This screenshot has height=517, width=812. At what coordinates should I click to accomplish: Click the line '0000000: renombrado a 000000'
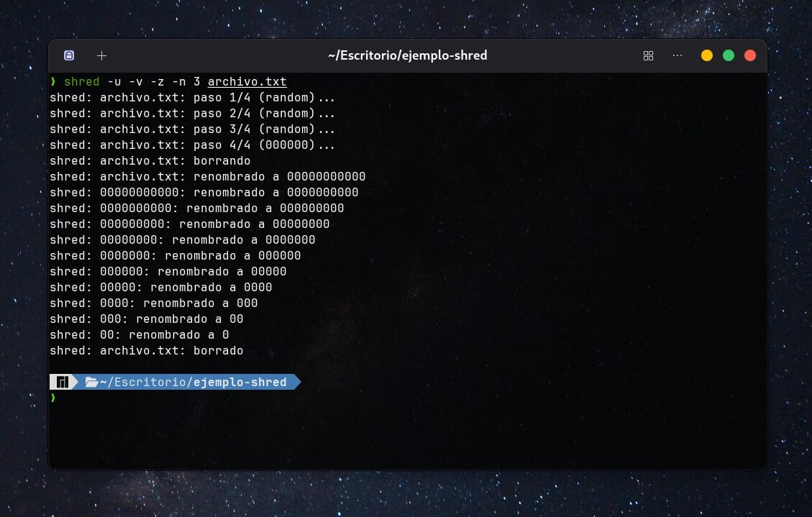coord(175,255)
